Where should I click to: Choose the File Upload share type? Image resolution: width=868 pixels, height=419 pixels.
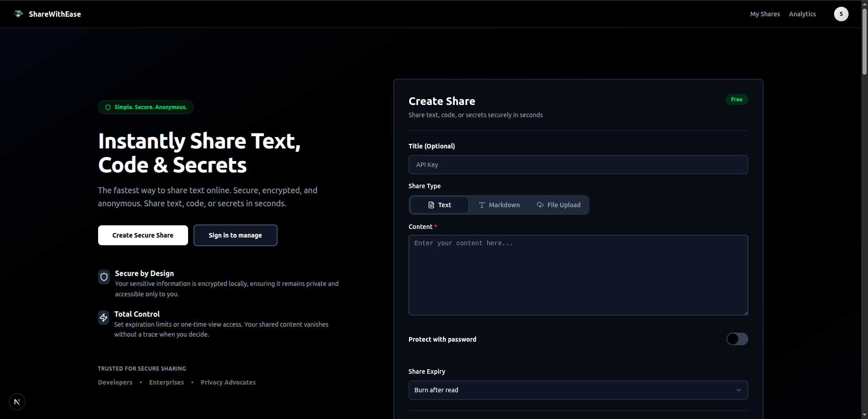pos(558,205)
